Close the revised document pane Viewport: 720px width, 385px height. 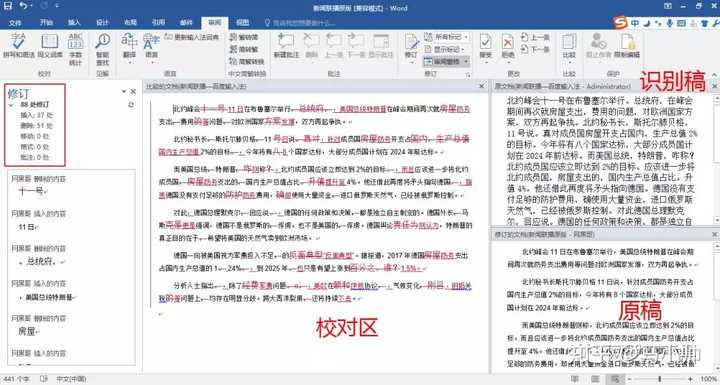click(715, 234)
